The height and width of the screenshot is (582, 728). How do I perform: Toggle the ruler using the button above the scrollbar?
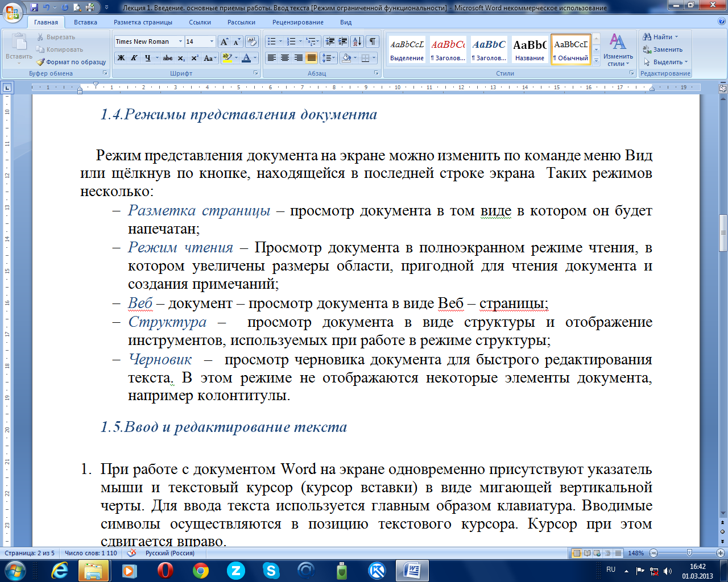click(723, 88)
